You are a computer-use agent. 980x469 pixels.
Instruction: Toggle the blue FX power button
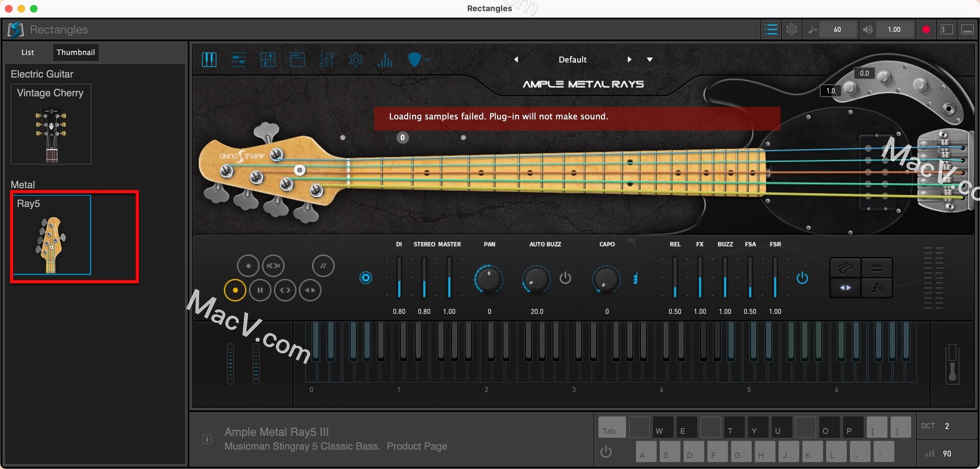(802, 278)
